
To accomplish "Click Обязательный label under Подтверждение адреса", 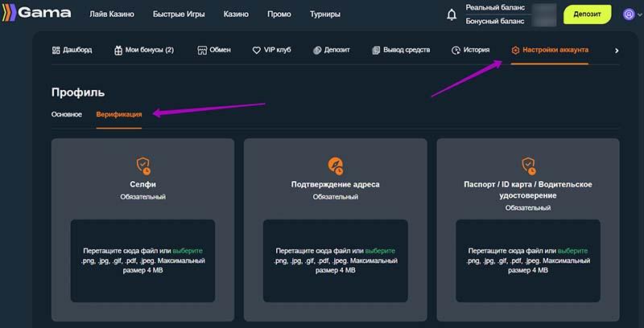I will tap(336, 197).
